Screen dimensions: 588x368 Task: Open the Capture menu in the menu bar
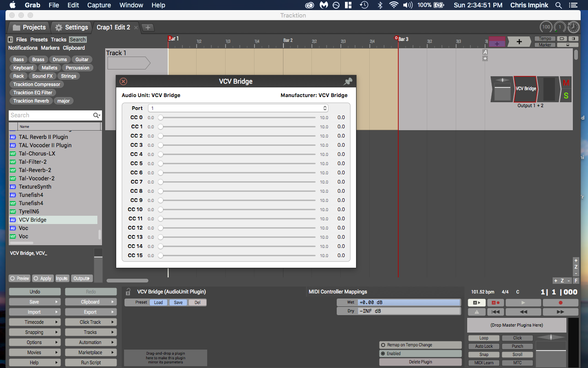click(99, 5)
